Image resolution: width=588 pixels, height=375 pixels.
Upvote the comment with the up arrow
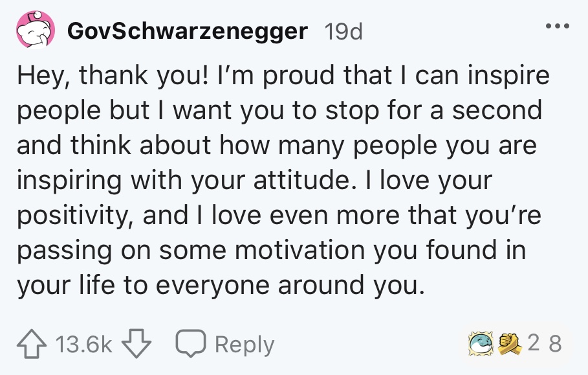point(30,344)
